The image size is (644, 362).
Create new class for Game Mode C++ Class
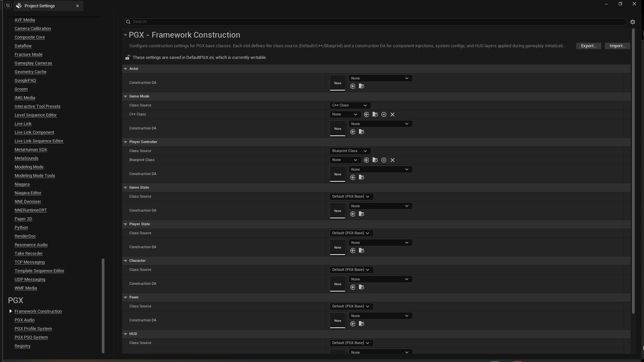(x=384, y=114)
